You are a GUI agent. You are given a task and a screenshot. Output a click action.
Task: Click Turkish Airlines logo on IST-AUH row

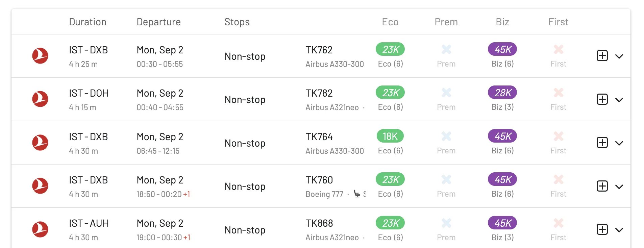(x=40, y=229)
